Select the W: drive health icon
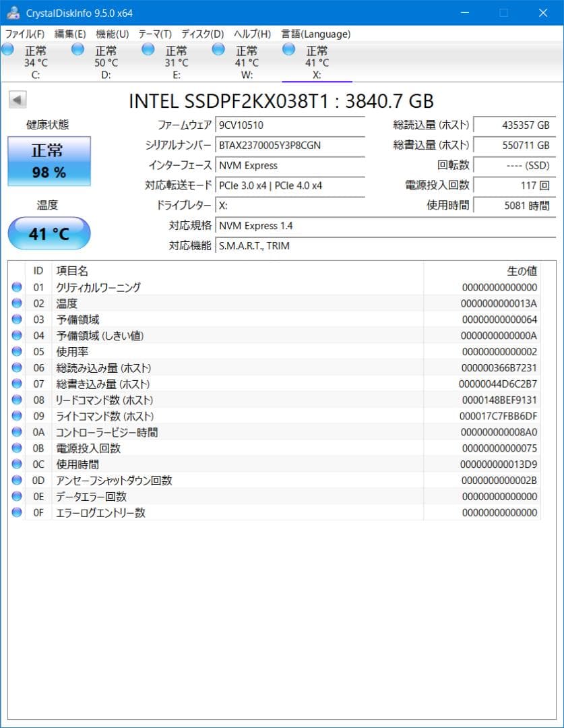564x728 pixels. pyautogui.click(x=218, y=49)
